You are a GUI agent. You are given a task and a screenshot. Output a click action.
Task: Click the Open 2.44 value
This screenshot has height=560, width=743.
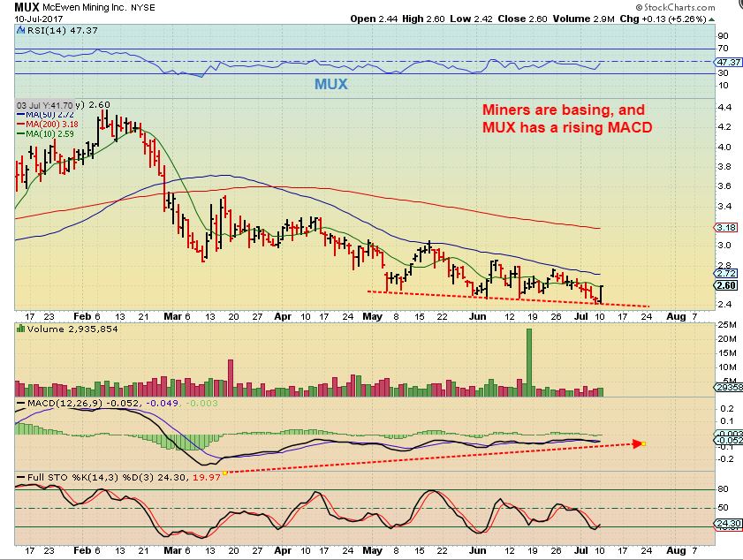click(375, 19)
